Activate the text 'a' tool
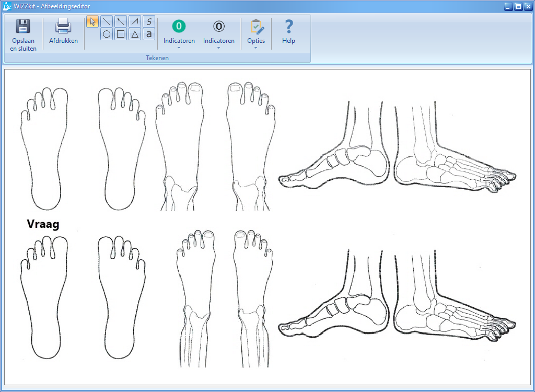 coord(149,34)
